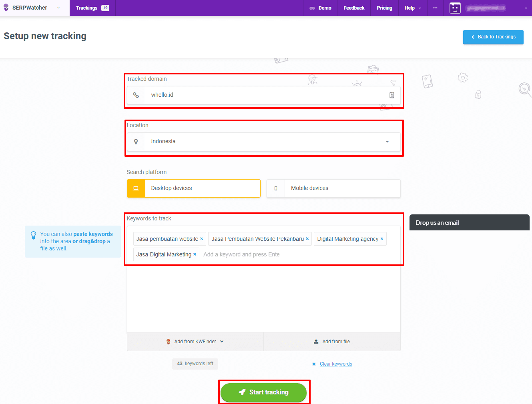Image resolution: width=532 pixels, height=404 pixels.
Task: Remove the 'Jasa Pembuatan Website Pekanbaru' keyword
Action: 307,239
